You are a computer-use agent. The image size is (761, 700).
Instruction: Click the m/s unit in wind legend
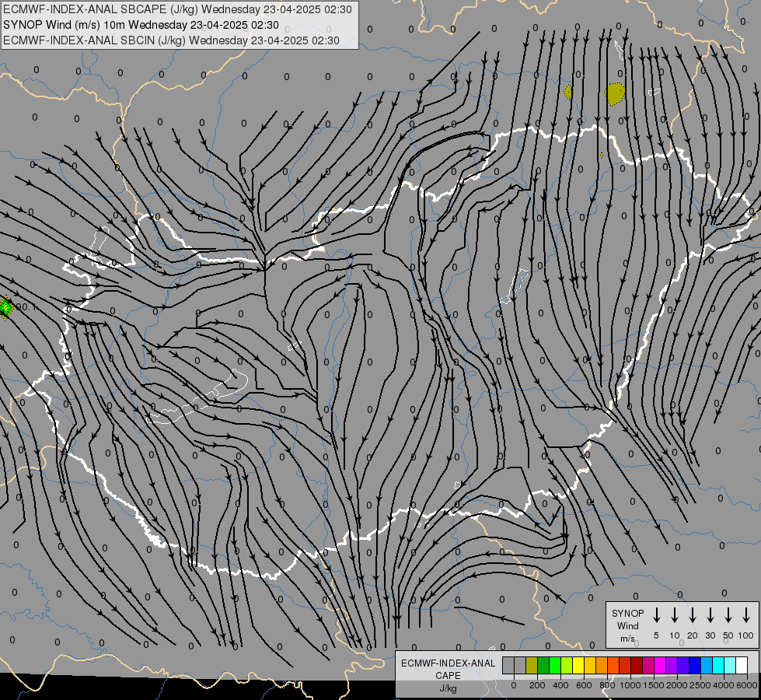pos(627,639)
